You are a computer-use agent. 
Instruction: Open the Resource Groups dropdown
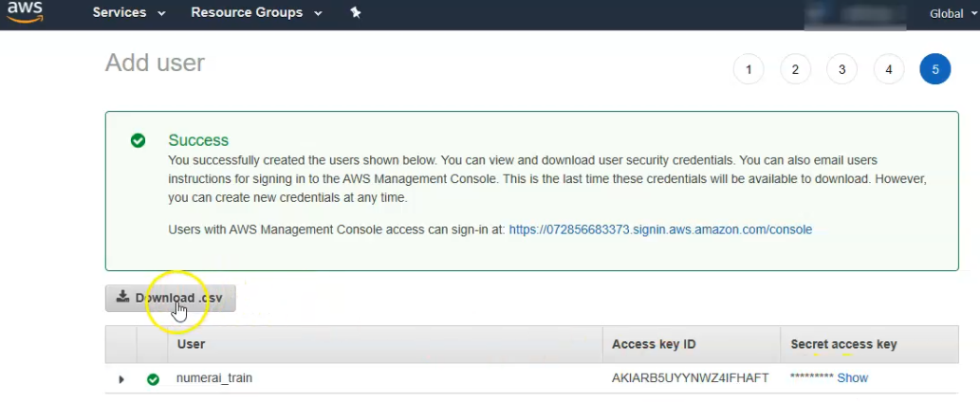256,12
